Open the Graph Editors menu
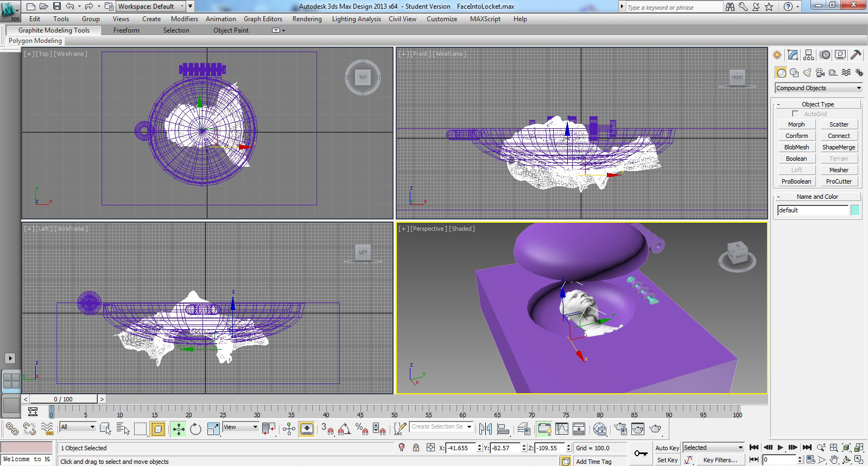 click(x=263, y=19)
